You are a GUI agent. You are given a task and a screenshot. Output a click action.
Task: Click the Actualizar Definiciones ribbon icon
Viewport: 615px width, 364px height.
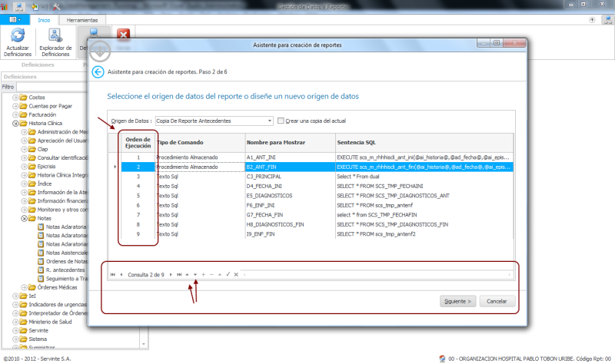click(x=17, y=43)
